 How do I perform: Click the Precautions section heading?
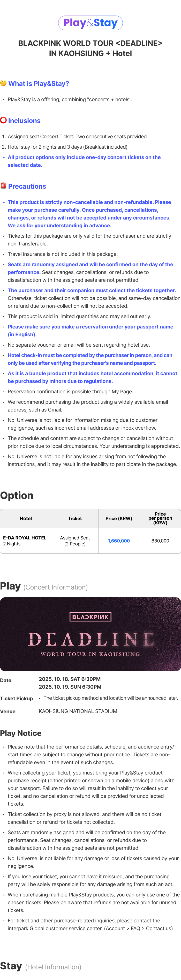(x=27, y=186)
